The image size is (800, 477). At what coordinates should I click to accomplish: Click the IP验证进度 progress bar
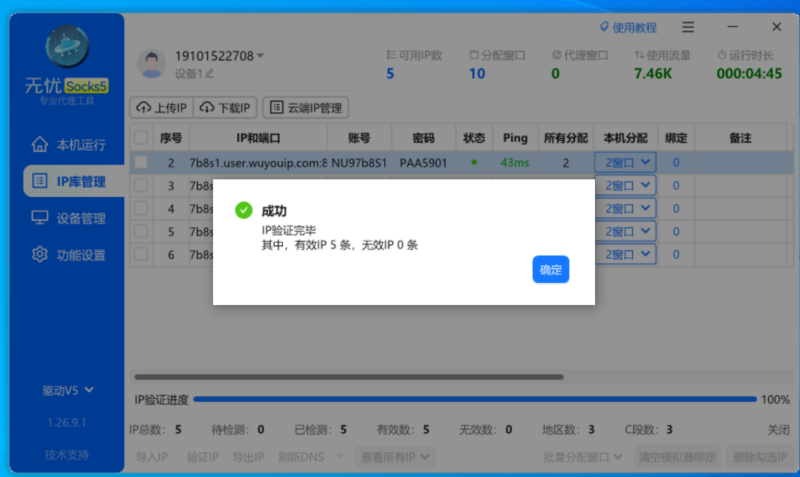474,399
